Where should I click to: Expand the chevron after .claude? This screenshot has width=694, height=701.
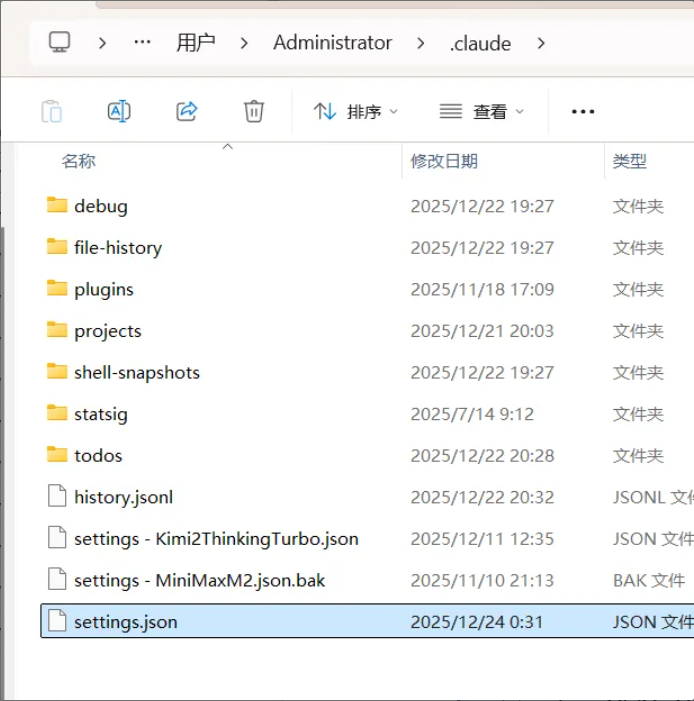pos(541,43)
